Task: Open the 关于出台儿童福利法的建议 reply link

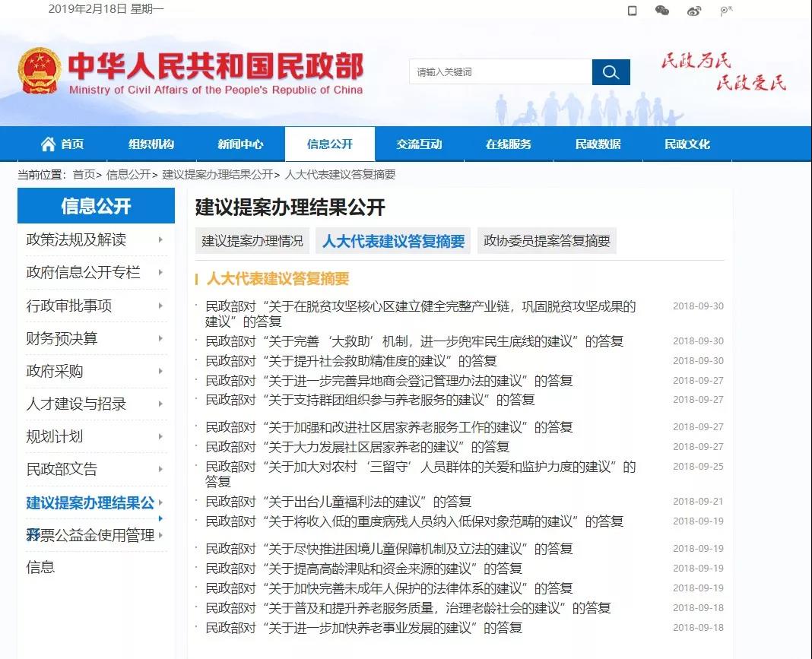Action: 338,502
